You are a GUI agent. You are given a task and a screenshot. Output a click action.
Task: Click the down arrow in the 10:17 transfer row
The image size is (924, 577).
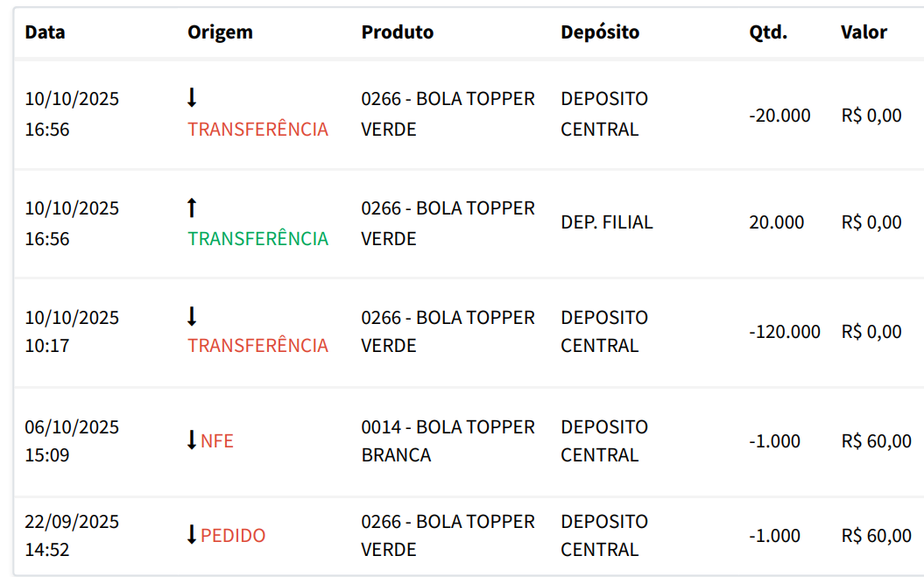[x=193, y=316]
